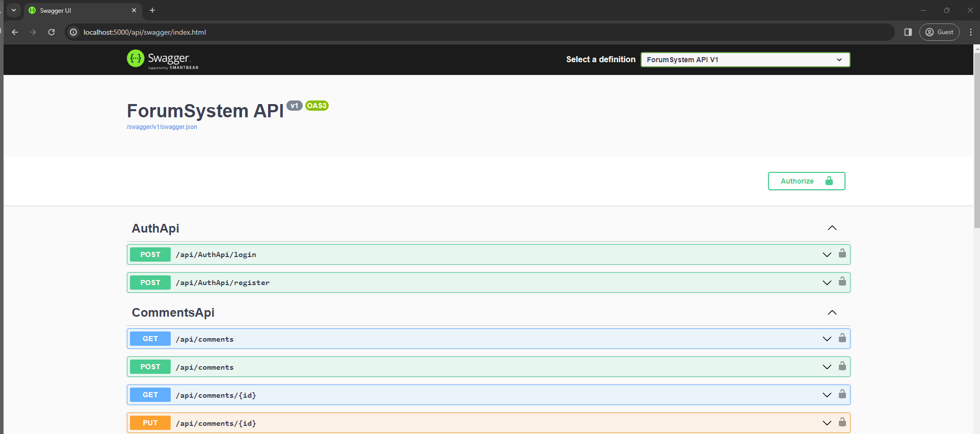Open the Chrome three-dot menu
980x434 pixels.
tap(970, 32)
